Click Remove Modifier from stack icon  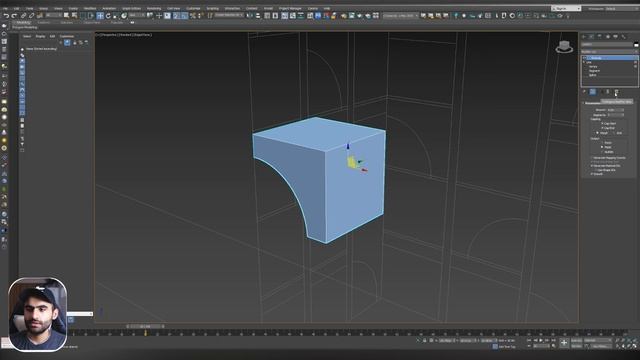608,92
